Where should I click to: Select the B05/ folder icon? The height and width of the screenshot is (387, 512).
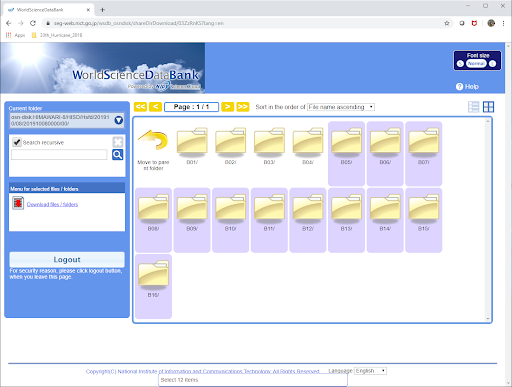tap(346, 142)
